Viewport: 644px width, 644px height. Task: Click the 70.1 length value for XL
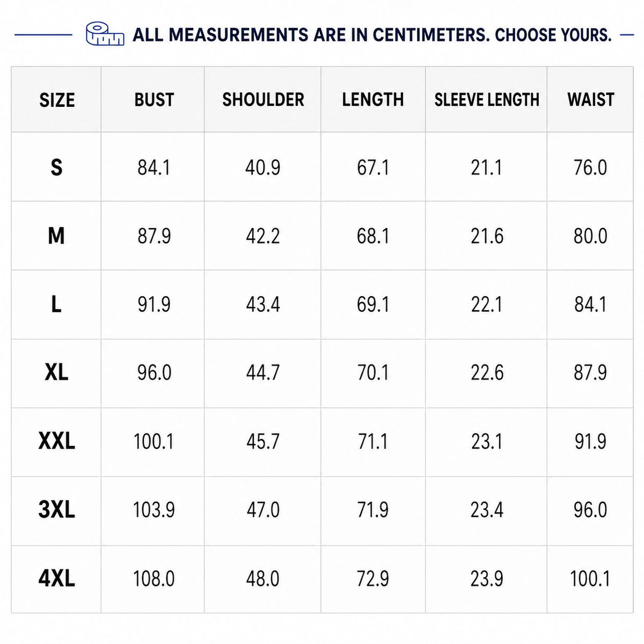pyautogui.click(x=373, y=372)
